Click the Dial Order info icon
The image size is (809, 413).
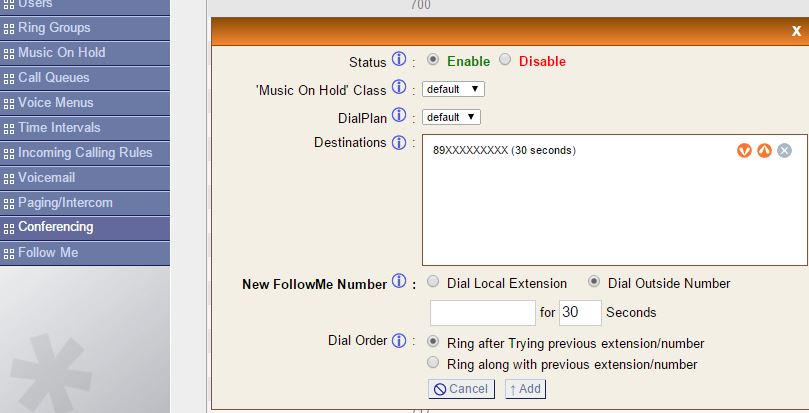(x=398, y=340)
